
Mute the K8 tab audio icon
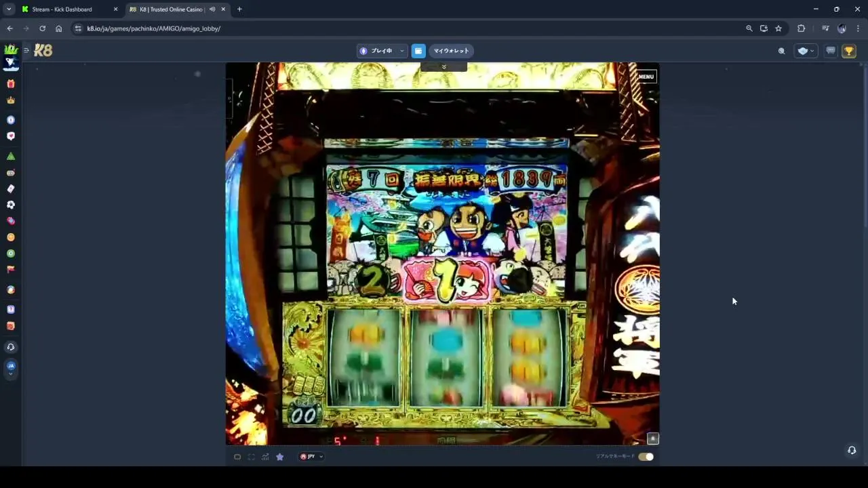tap(212, 9)
